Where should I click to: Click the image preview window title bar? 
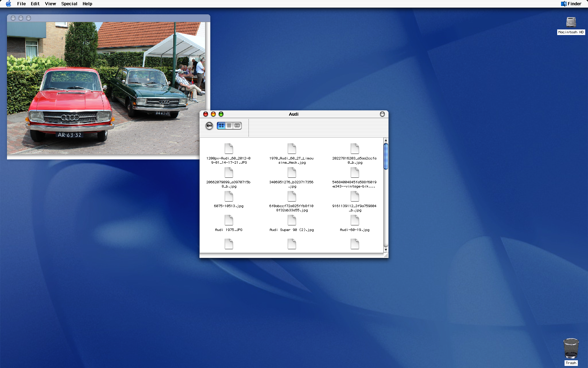click(108, 18)
